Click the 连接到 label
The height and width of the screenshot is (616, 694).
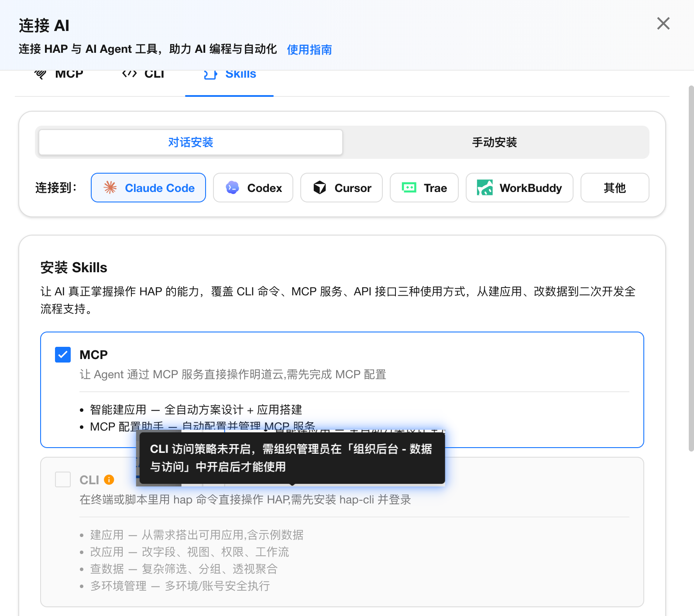point(56,188)
